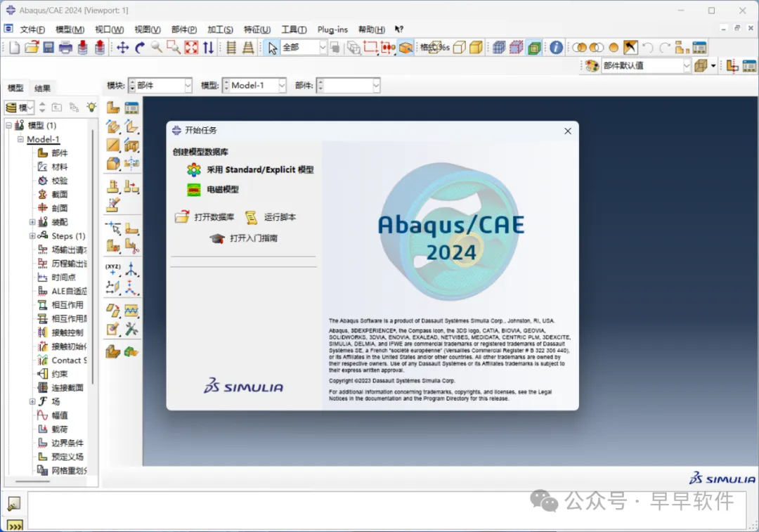
Task: Select the Box Zoom tool
Action: click(x=174, y=48)
